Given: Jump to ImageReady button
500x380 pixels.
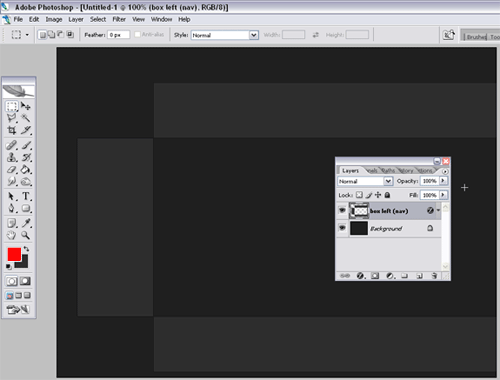Looking at the screenshot, I should [x=18, y=310].
